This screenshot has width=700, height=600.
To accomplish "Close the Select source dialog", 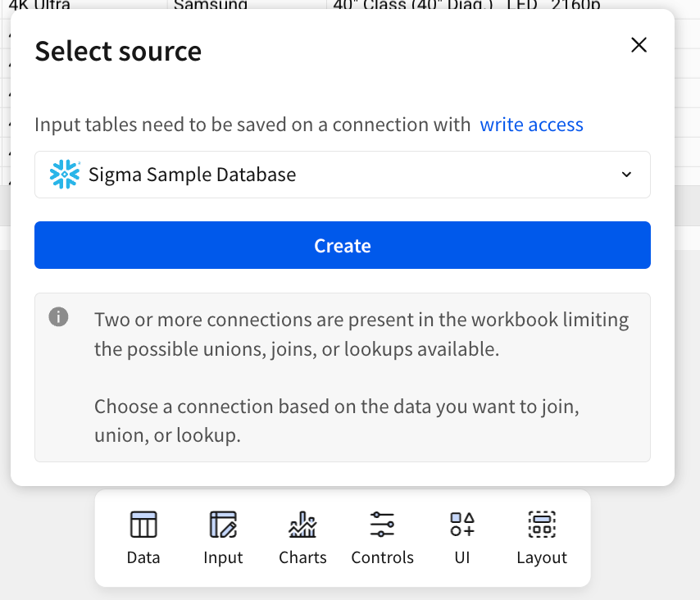I will point(639,44).
